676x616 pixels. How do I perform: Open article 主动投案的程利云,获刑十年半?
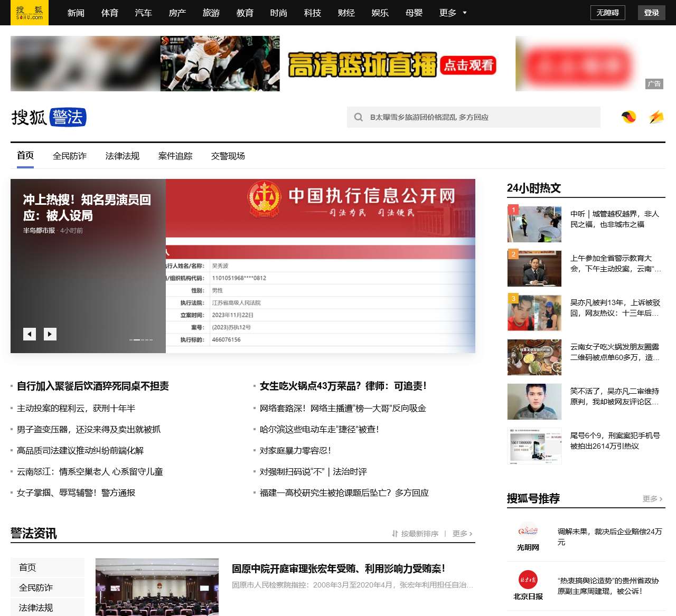(x=76, y=408)
